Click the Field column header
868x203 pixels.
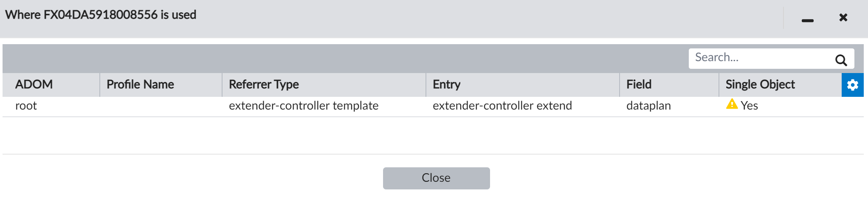pyautogui.click(x=639, y=85)
